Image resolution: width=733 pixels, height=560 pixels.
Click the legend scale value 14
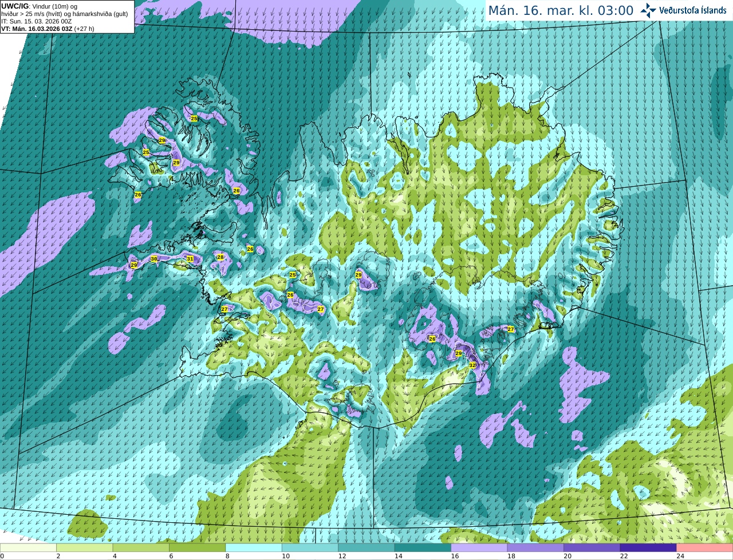click(398, 556)
